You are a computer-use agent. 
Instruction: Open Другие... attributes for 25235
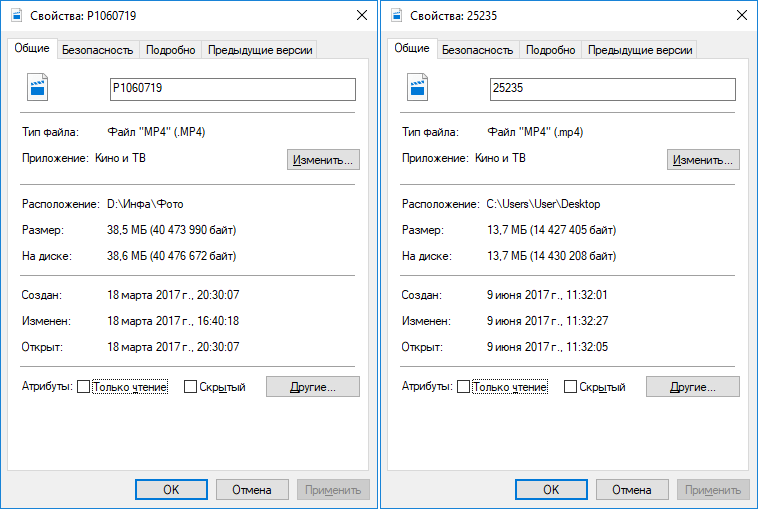[x=693, y=387]
